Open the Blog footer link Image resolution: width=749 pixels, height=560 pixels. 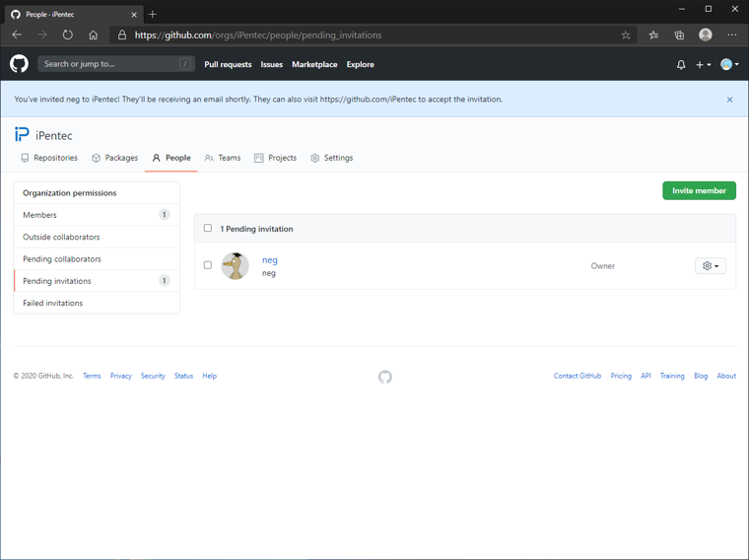point(701,376)
